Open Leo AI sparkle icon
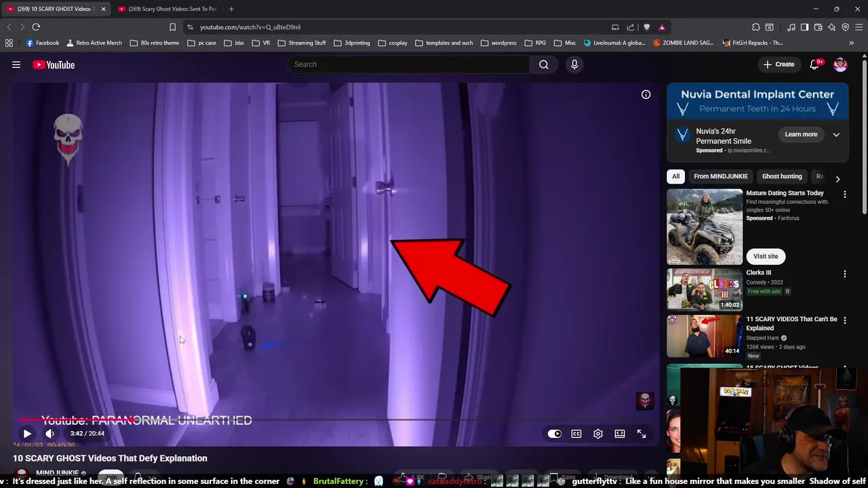This screenshot has width=868, height=488. (832, 27)
